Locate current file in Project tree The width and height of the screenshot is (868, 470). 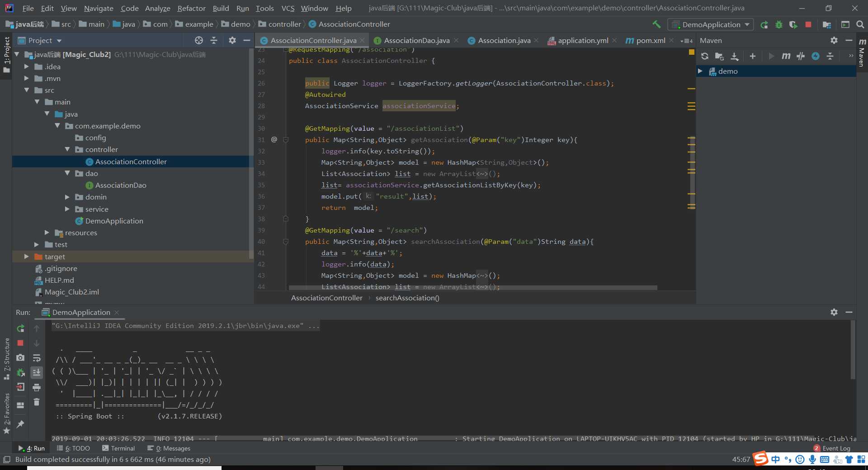199,40
